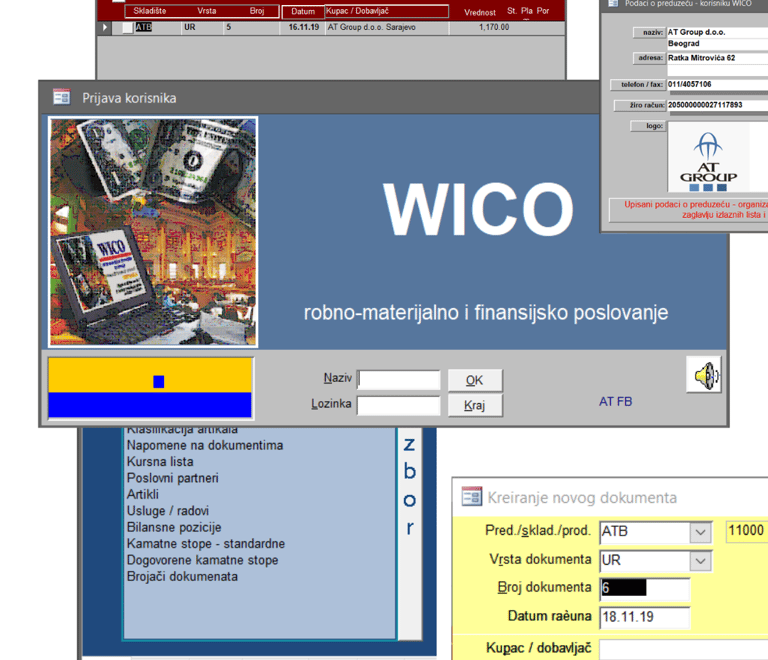Select Kamatne stope - standardne entry

coord(206,543)
